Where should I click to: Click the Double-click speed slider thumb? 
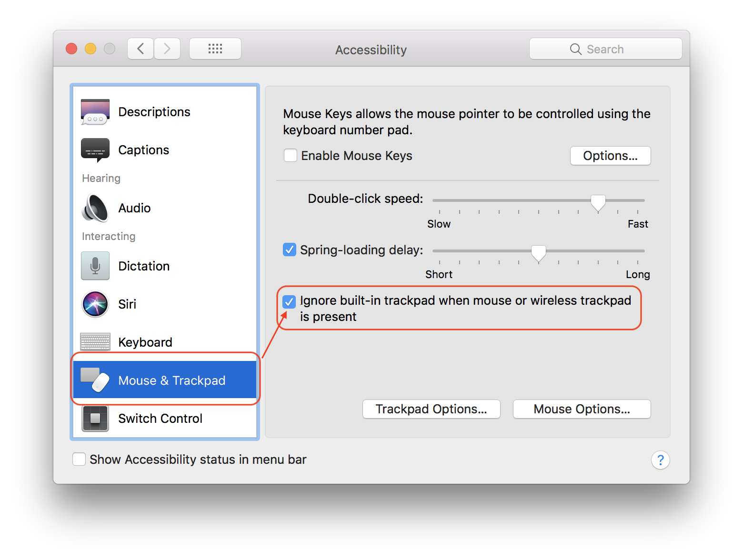598,202
